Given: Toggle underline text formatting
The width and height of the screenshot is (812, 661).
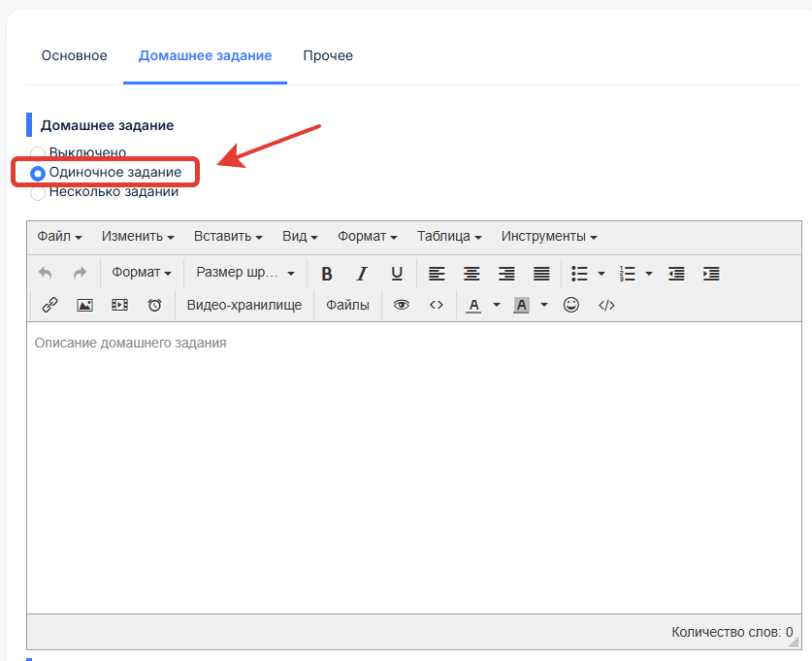Looking at the screenshot, I should pyautogui.click(x=397, y=273).
